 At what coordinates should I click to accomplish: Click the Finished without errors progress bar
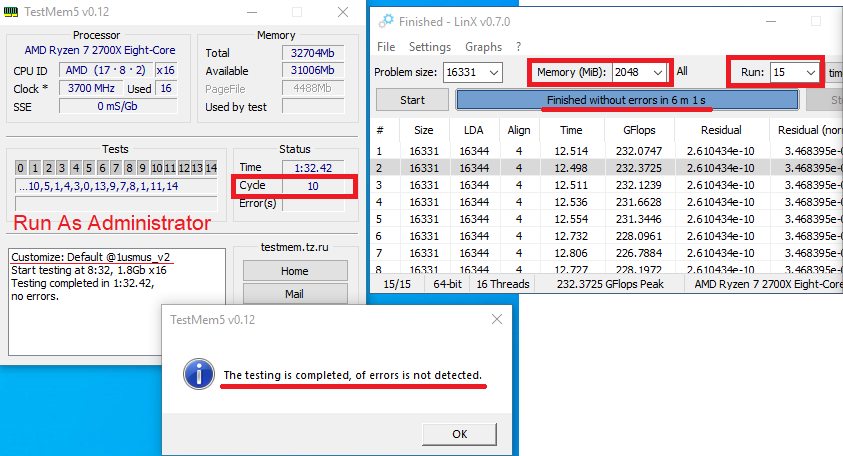[x=627, y=100]
